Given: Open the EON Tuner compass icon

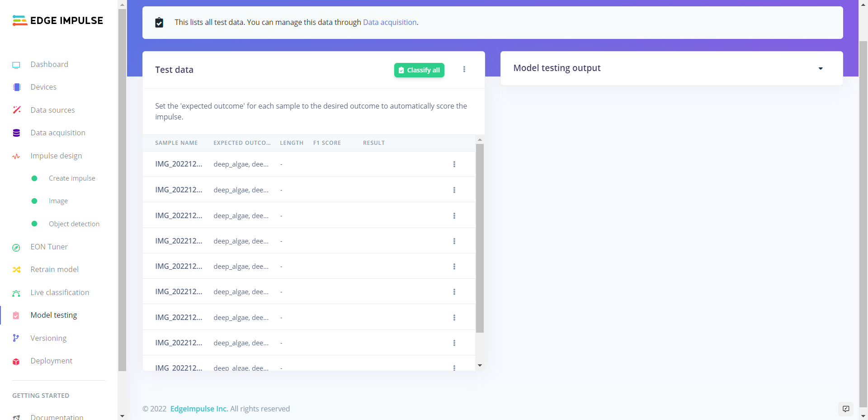Looking at the screenshot, I should pyautogui.click(x=16, y=248).
